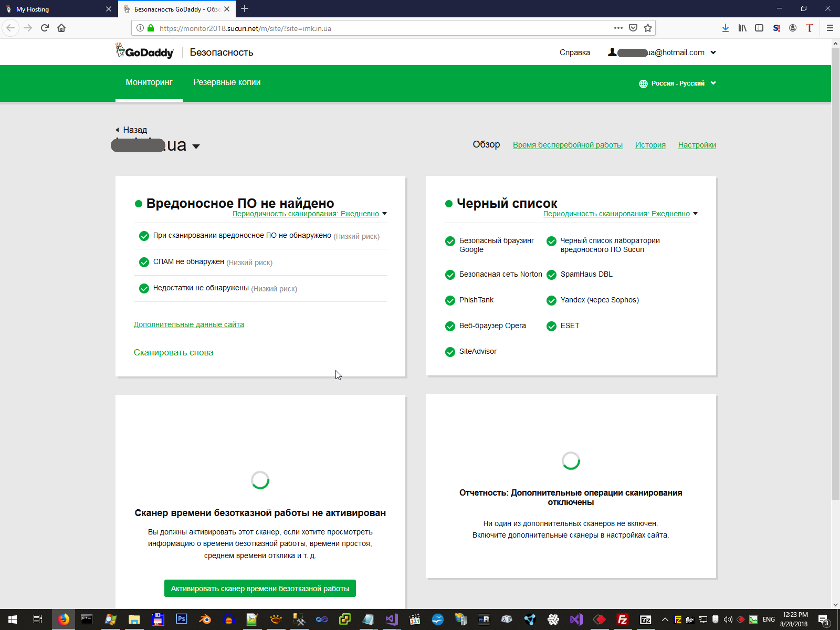Open the Firefox hamburger menu
The height and width of the screenshot is (630, 840).
pyautogui.click(x=830, y=28)
